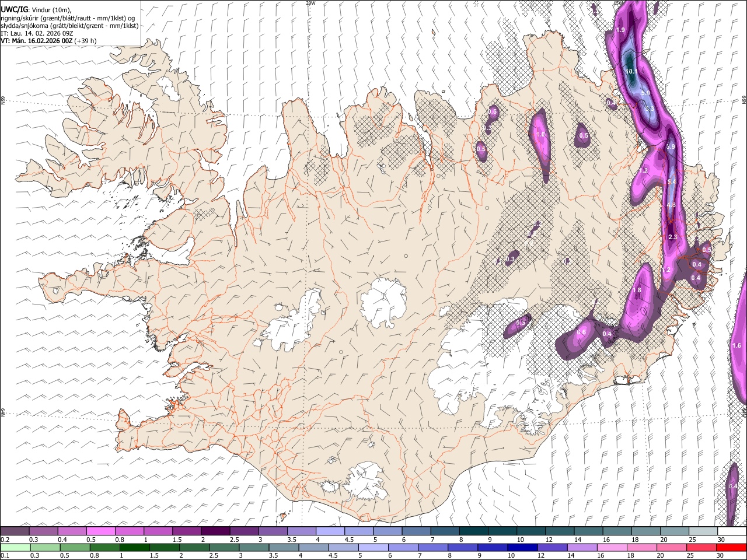Click the 5.9 precipitation value on the map
This screenshot has height=560, width=747.
(645, 93)
